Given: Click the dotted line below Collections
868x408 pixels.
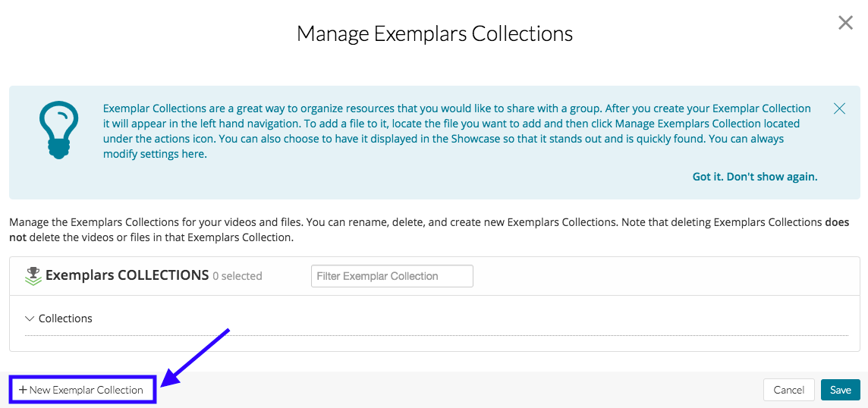Looking at the screenshot, I should [436, 335].
